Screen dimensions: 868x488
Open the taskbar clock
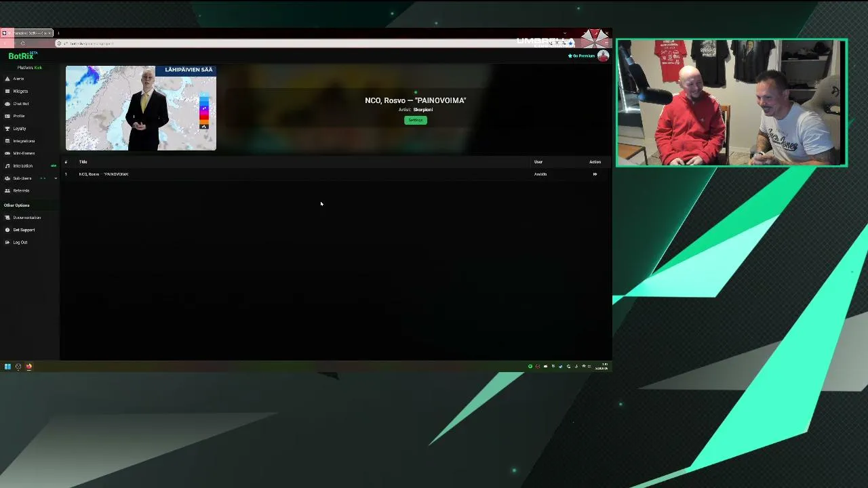(x=601, y=367)
